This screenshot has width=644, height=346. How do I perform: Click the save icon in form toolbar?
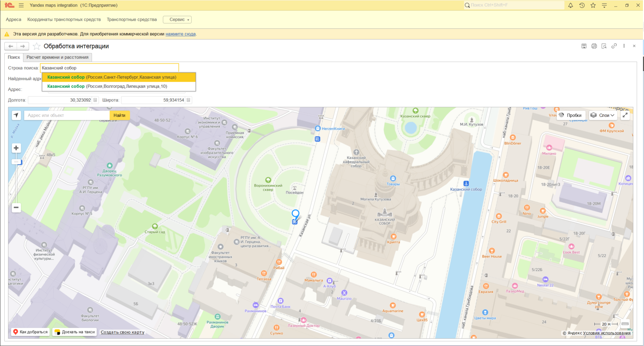point(584,46)
